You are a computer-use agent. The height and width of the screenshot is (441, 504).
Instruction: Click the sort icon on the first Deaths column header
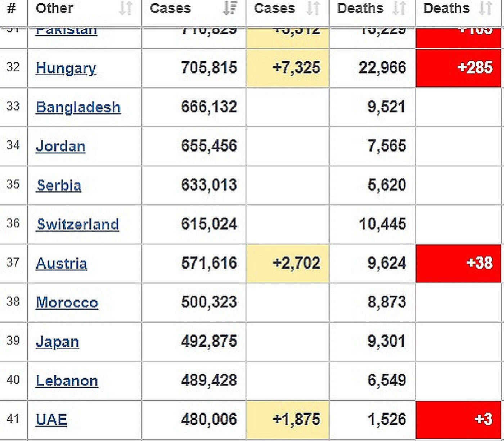pos(399,8)
